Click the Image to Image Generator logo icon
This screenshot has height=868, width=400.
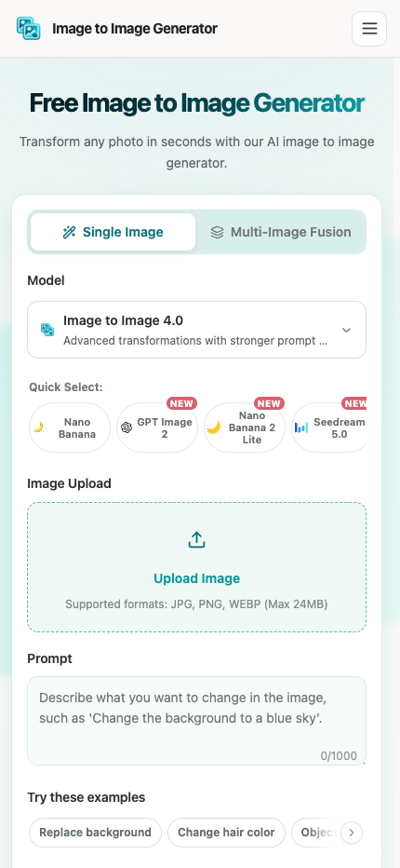coord(28,28)
